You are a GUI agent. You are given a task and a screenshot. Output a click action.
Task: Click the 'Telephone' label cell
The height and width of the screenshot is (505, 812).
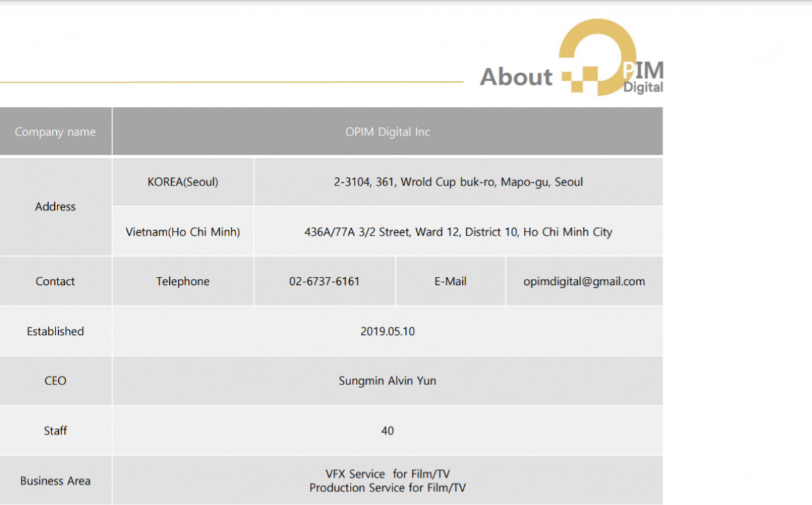click(x=183, y=282)
